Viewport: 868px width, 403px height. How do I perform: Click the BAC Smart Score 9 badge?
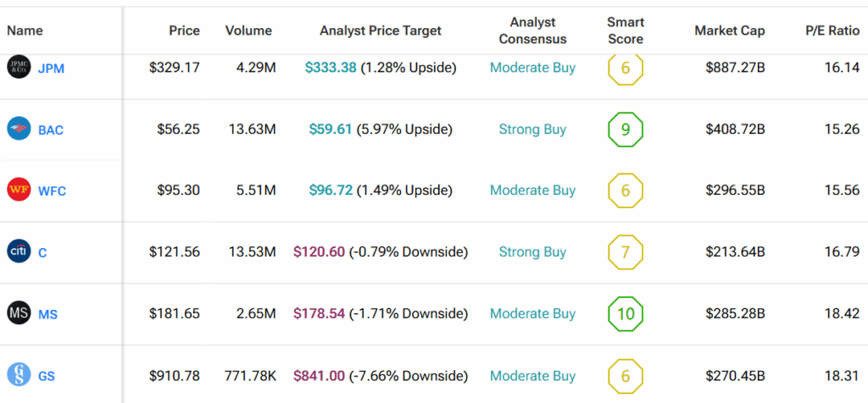point(626,130)
